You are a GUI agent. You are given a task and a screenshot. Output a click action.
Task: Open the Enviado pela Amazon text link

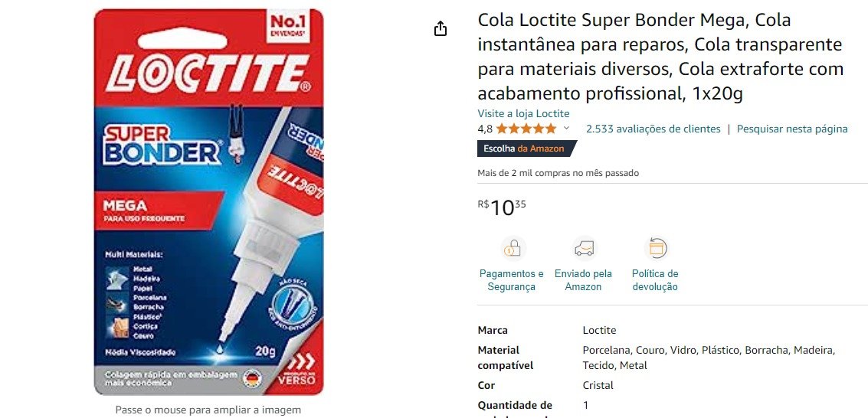[584, 280]
